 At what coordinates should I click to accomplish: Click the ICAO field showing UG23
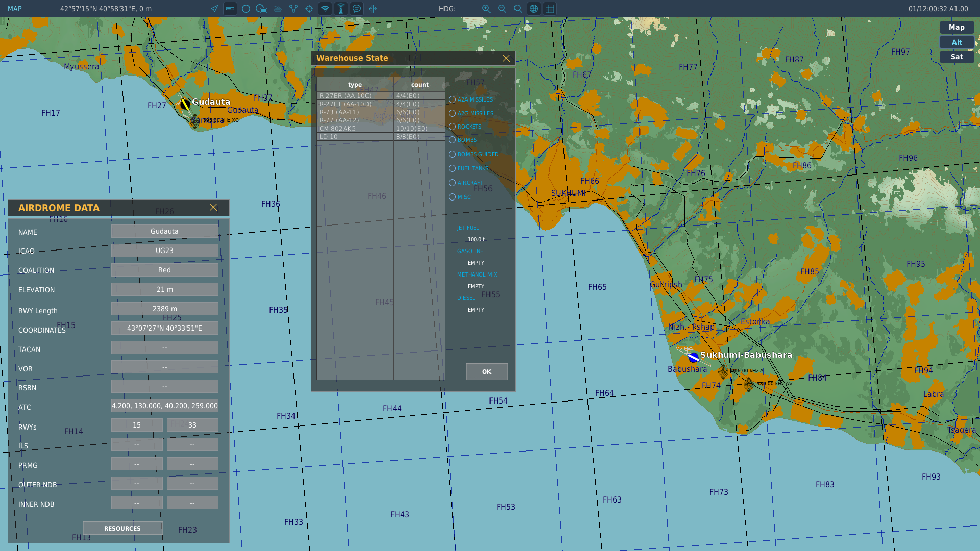point(165,251)
